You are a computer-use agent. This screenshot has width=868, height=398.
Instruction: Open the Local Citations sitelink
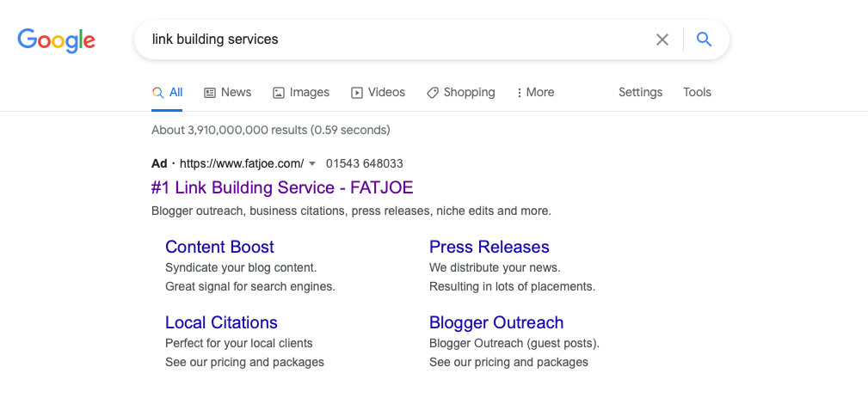(221, 322)
